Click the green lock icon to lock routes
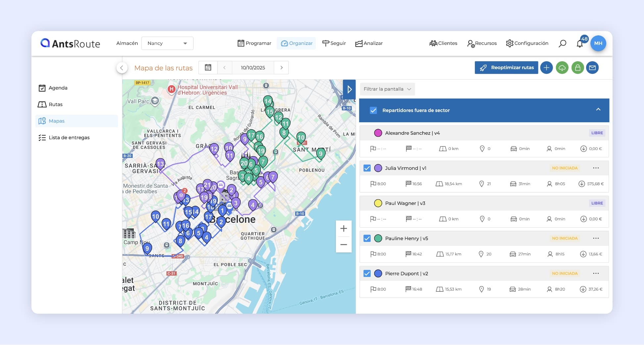The width and height of the screenshot is (644, 345). [x=577, y=67]
